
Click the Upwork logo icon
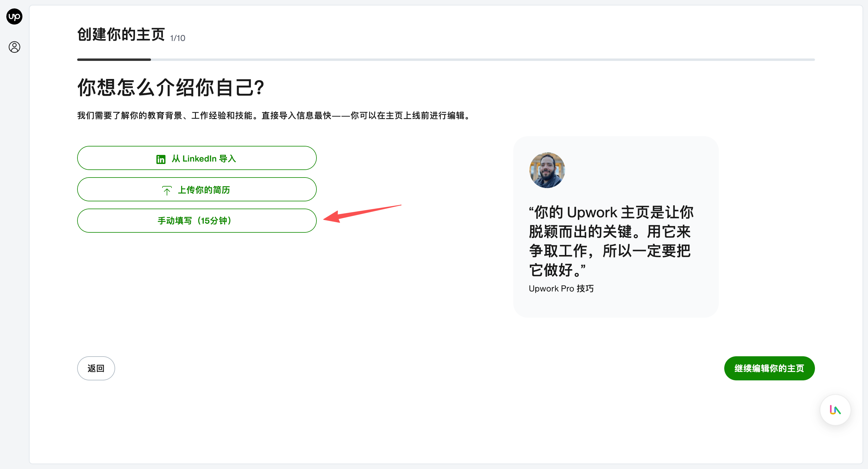14,17
